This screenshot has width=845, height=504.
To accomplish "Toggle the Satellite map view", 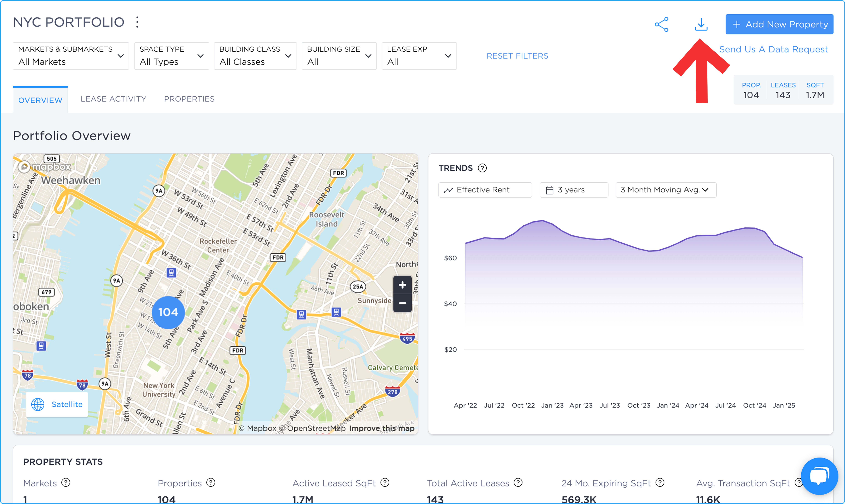I will 57,404.
